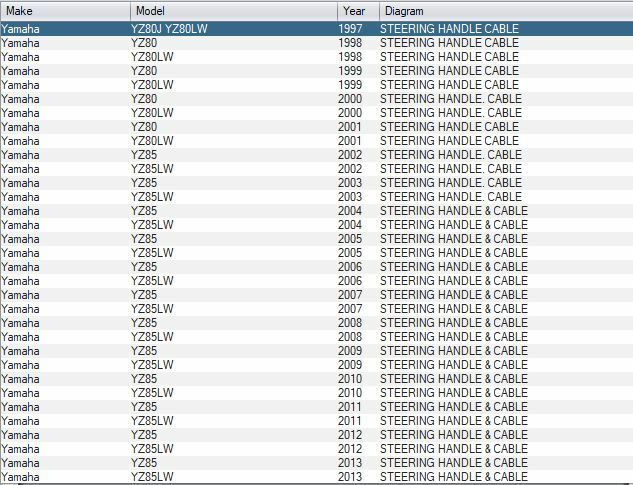
Task: Select the YZ80LW model in the 2001 row
Action: (x=152, y=141)
